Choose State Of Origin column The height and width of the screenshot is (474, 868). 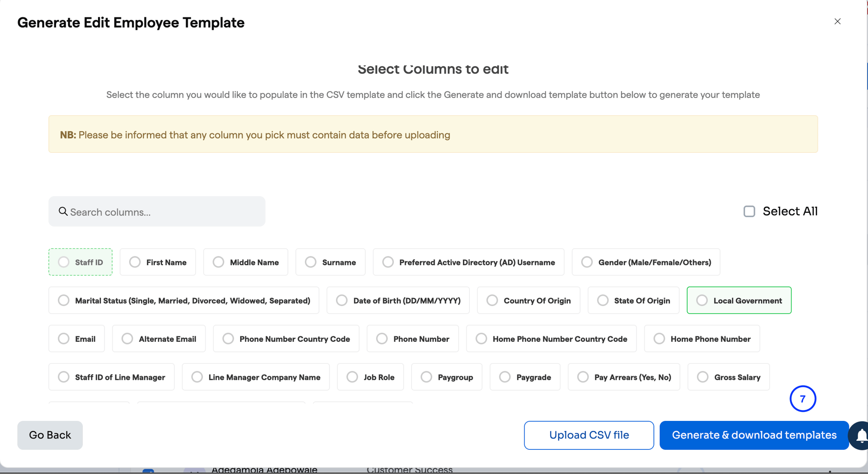[x=634, y=300]
